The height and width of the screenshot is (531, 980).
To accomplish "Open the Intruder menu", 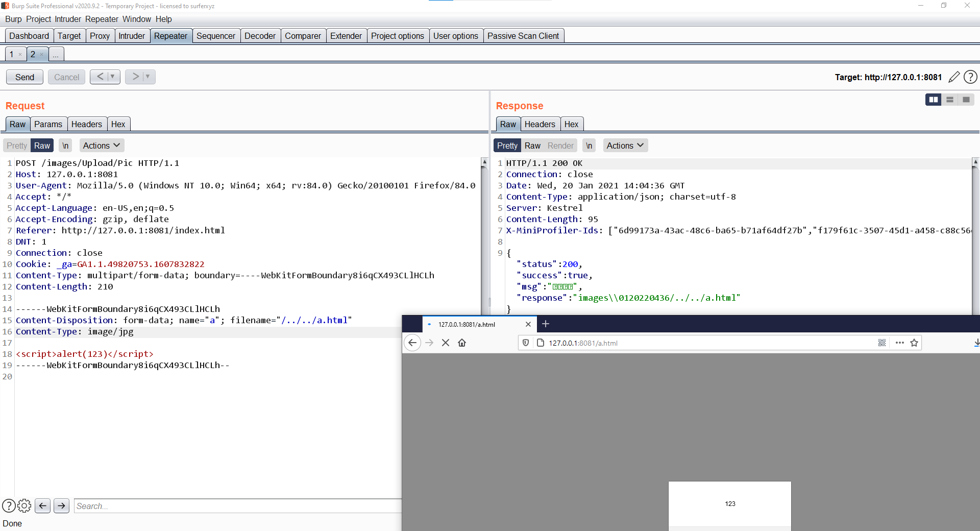I will [67, 19].
